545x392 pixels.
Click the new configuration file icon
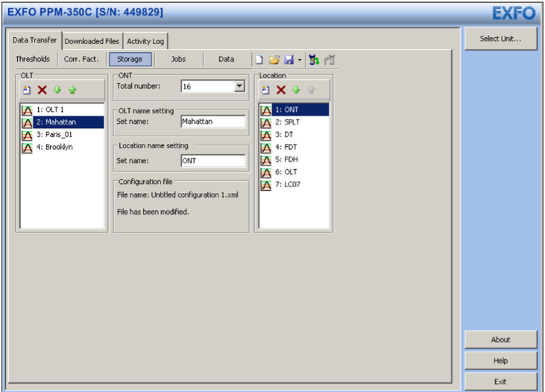(259, 60)
